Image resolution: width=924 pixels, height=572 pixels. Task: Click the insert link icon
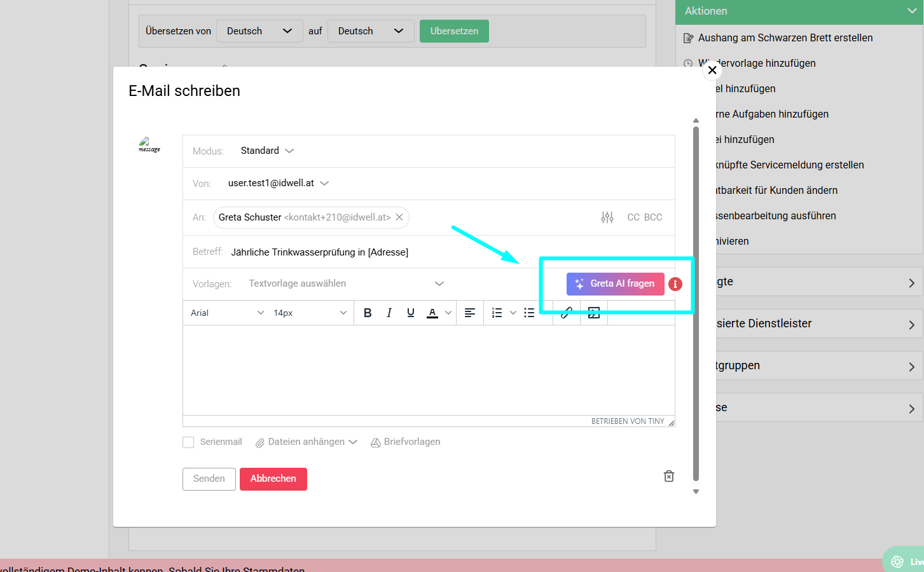coord(566,313)
